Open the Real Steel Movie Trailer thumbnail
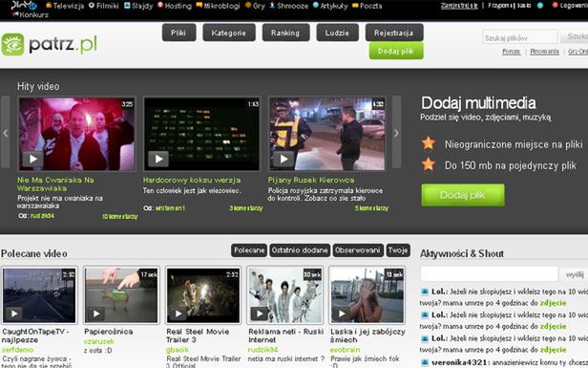The width and height of the screenshot is (588, 368). [203, 295]
